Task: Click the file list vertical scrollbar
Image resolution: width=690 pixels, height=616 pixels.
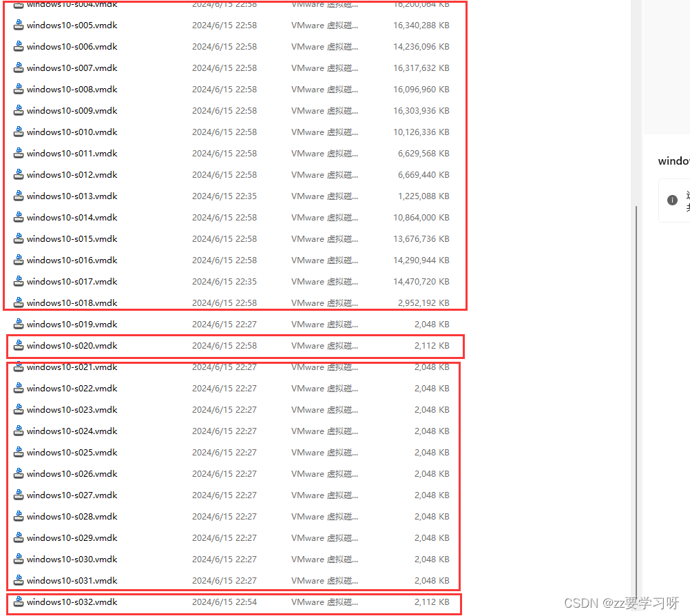Action: 636,401
